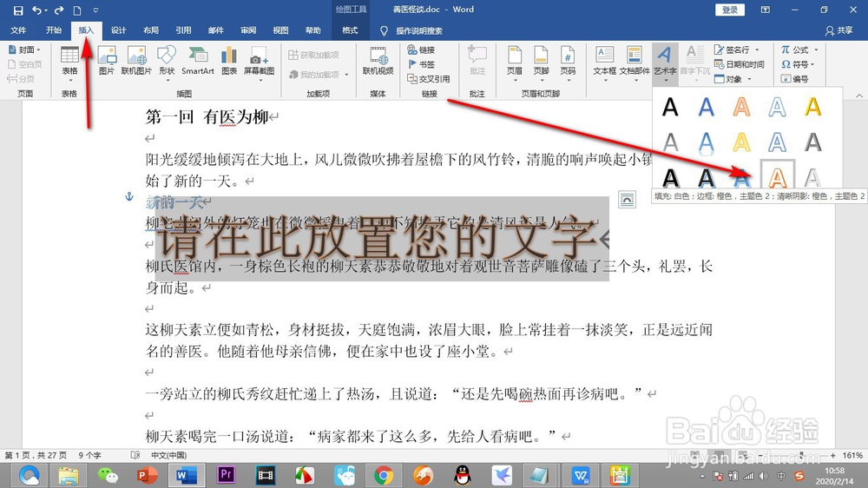868x488 pixels.
Task: Open Premiere Pro from the taskbar
Action: 226,475
